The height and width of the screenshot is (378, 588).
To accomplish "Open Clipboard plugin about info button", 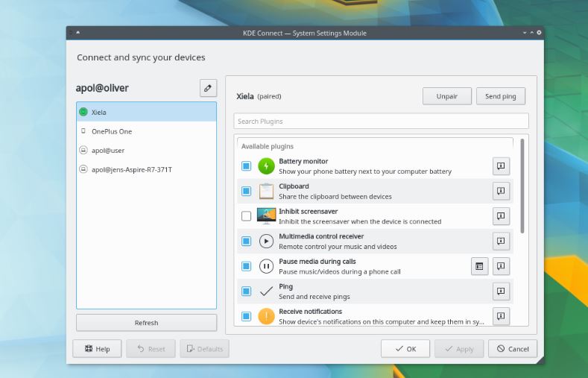I will [x=501, y=192].
